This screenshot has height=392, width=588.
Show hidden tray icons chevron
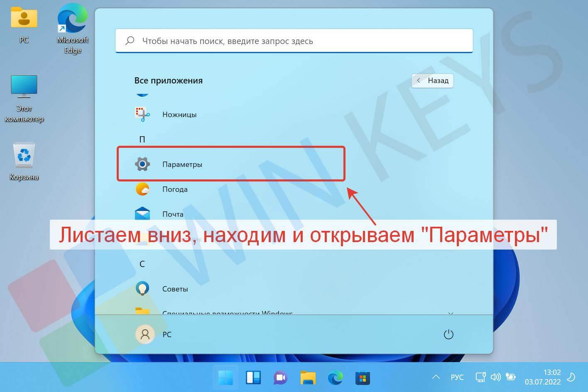(436, 377)
